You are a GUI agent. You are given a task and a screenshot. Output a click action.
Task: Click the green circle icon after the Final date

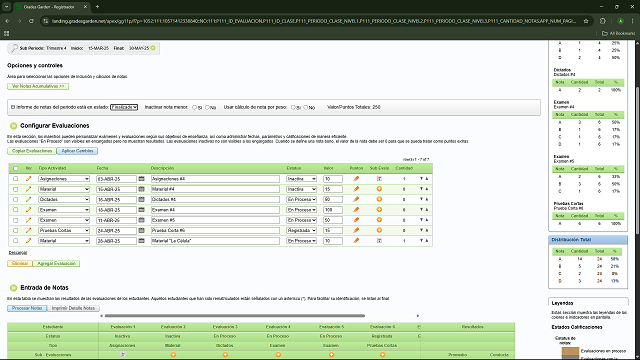153,48
